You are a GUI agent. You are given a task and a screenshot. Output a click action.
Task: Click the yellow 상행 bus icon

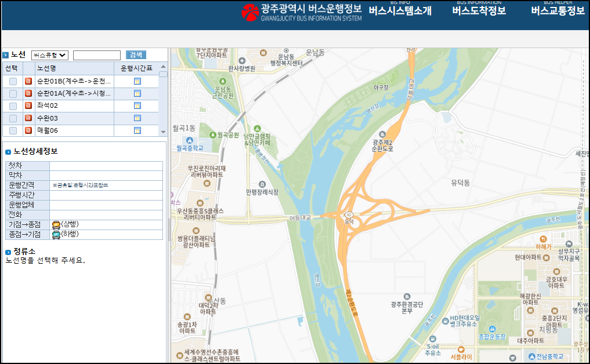click(56, 225)
